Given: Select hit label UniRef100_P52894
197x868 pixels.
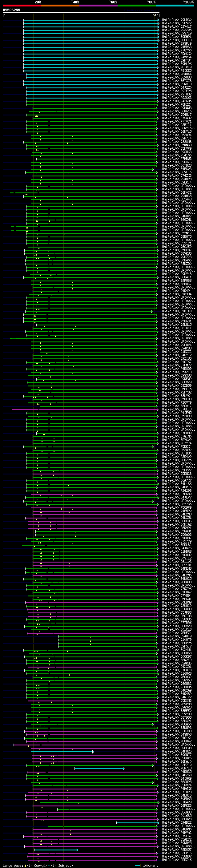Looking at the screenshot, I should click(177, 135).
